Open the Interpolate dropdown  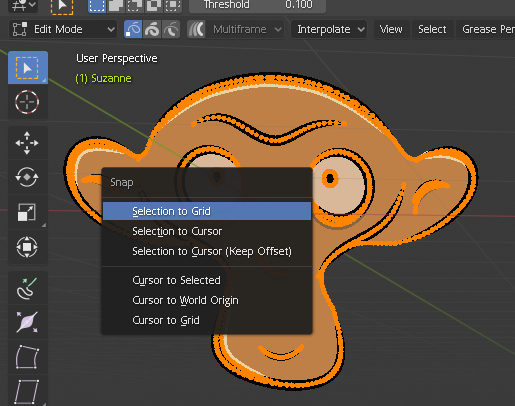click(329, 29)
